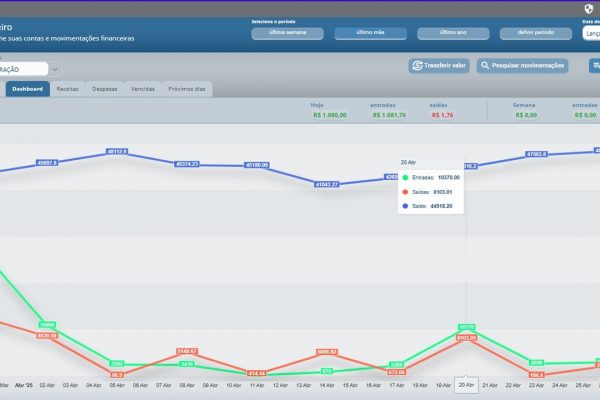Select the último ano period
Viewport: 600px width, 400px height.
click(453, 33)
